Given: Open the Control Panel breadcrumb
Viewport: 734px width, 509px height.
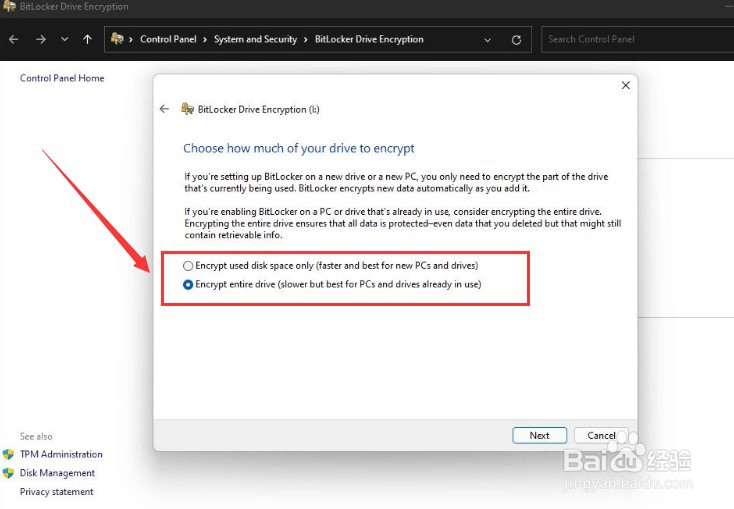Looking at the screenshot, I should tap(168, 39).
